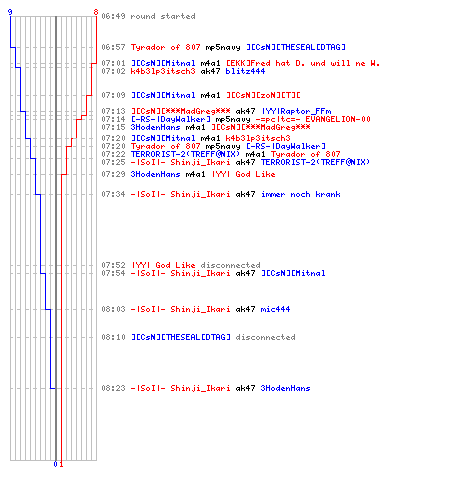
Task: Click ][CsN][zoN][T][ victim name at 07:09
Action: (x=263, y=95)
